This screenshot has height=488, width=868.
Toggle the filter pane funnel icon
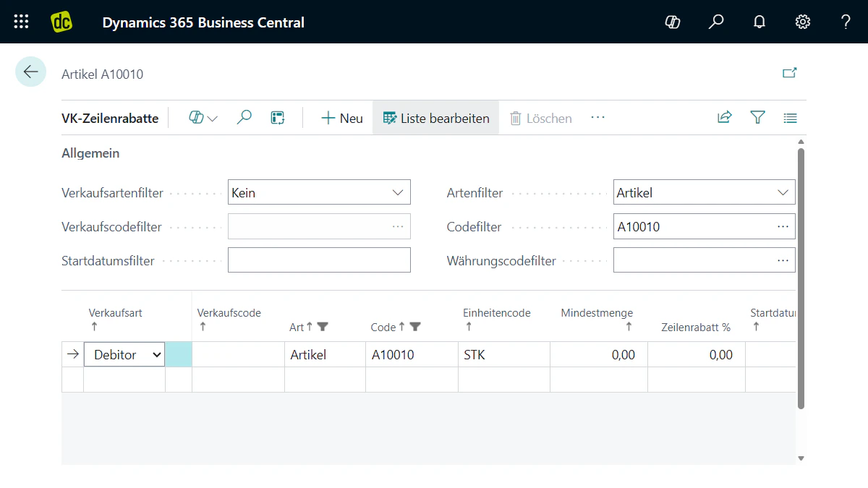[x=757, y=117]
